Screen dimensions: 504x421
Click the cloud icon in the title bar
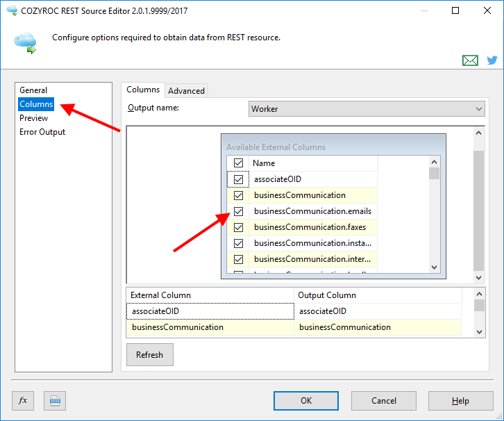(x=12, y=10)
